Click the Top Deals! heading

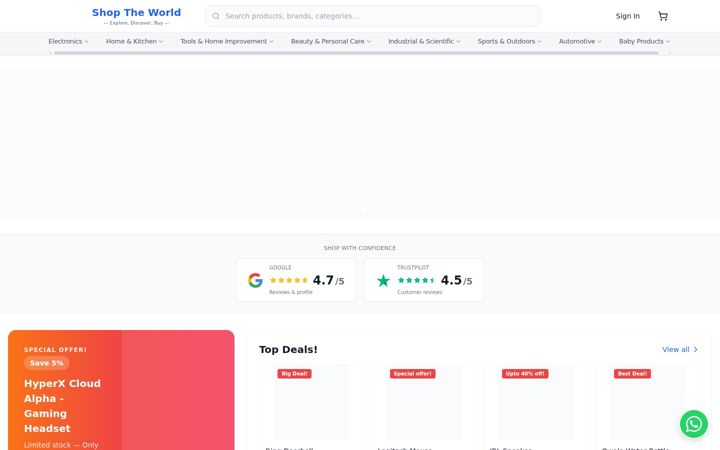pyautogui.click(x=288, y=349)
